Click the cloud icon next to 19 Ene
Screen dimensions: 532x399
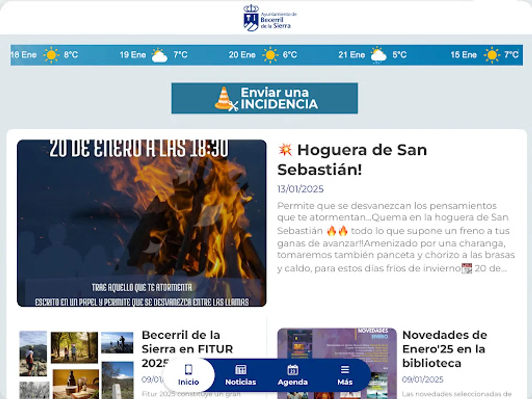point(160,55)
